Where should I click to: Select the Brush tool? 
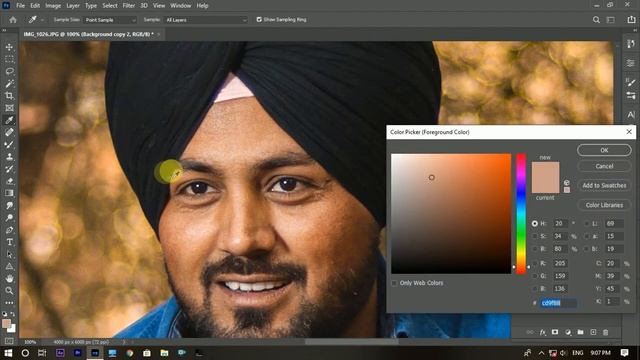click(x=9, y=144)
